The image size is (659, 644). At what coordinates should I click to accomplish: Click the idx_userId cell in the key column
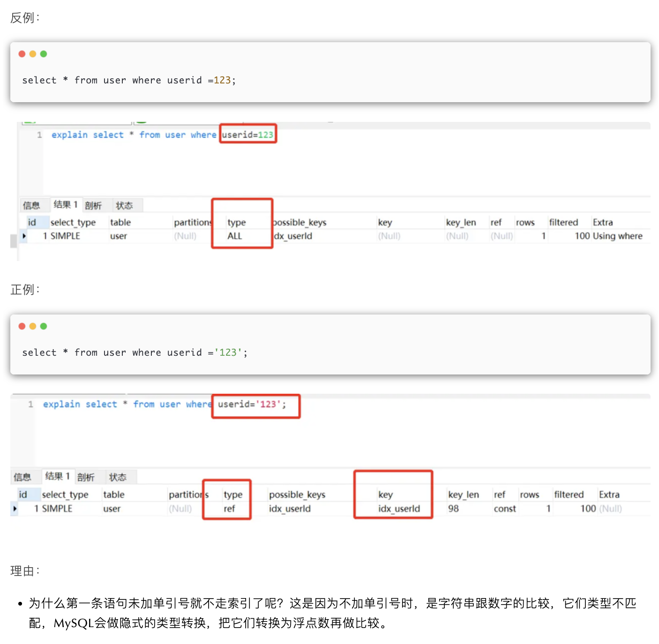(399, 509)
